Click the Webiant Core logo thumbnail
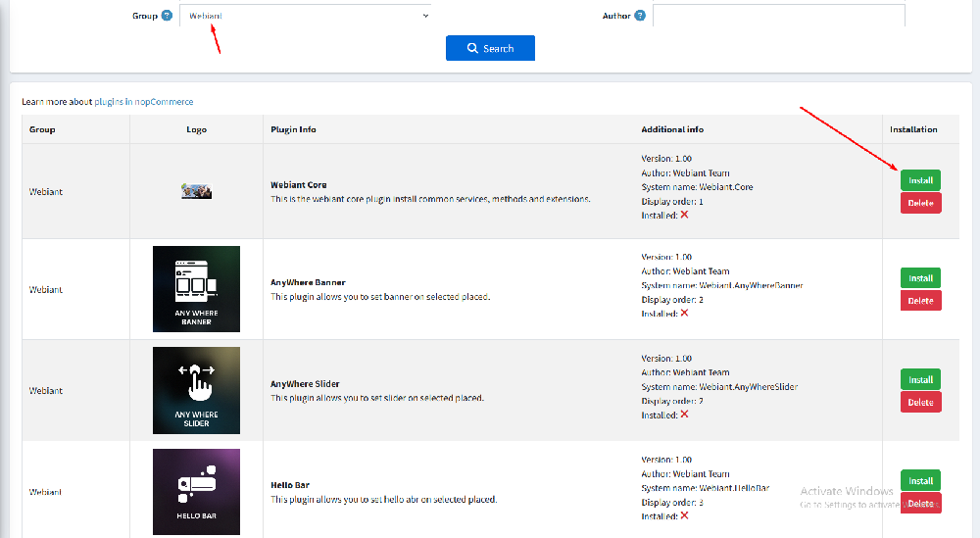980x538 pixels. click(196, 191)
